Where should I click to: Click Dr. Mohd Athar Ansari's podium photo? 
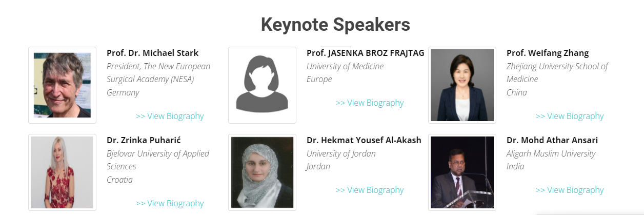pyautogui.click(x=462, y=172)
